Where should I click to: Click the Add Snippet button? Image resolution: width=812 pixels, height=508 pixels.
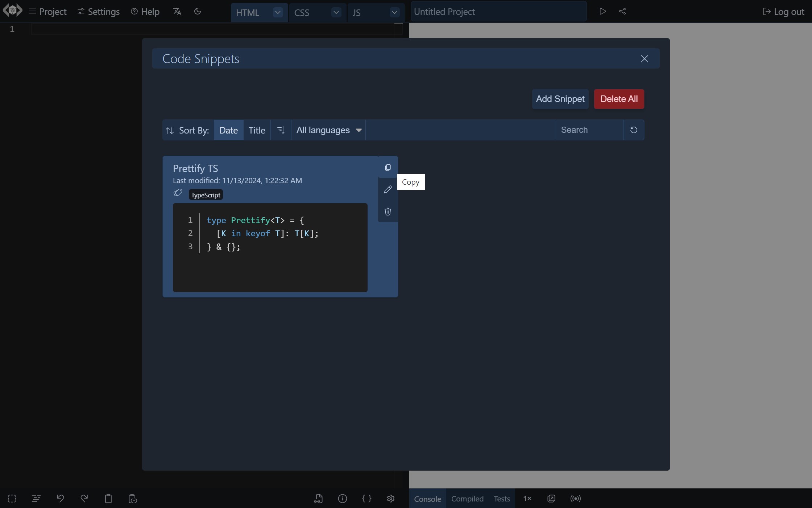tap(560, 99)
